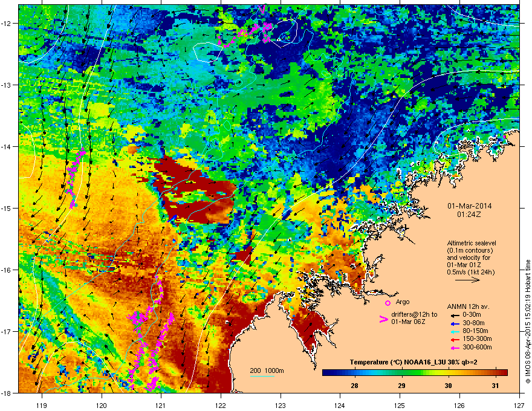Click the colorbar green section near 29
This screenshot has width=532, height=411.
pyautogui.click(x=402, y=373)
